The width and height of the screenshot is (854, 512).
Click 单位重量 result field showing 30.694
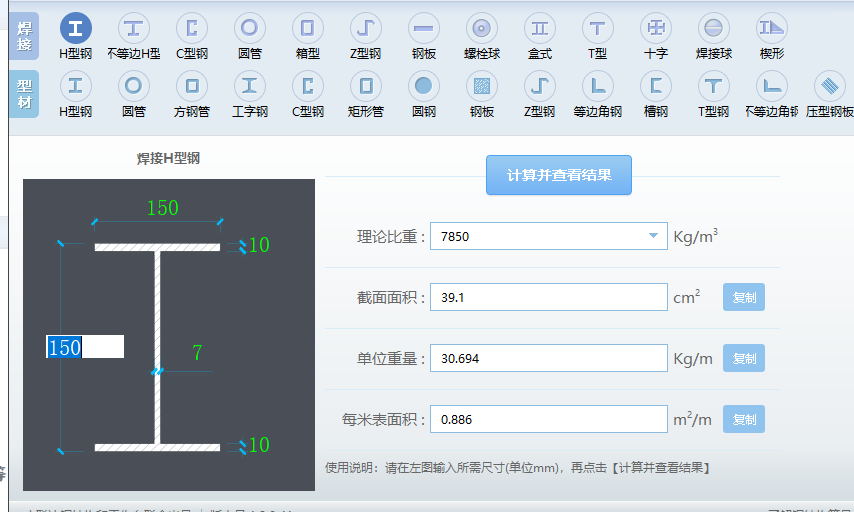pyautogui.click(x=548, y=358)
